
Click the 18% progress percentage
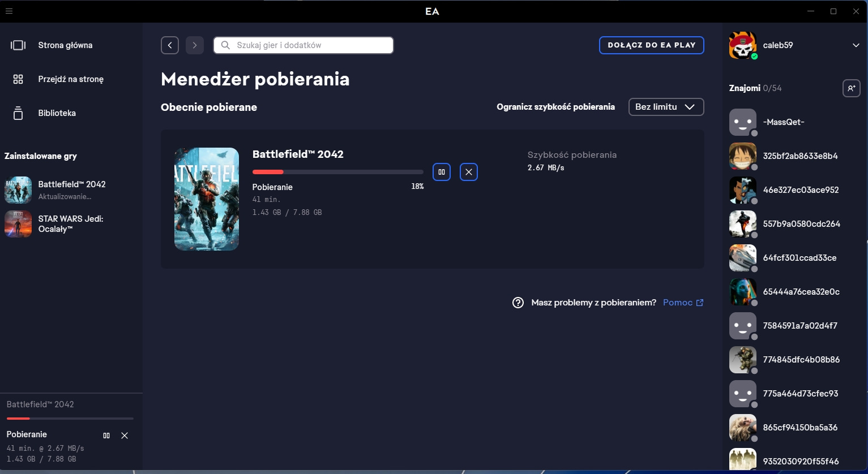[x=417, y=187]
